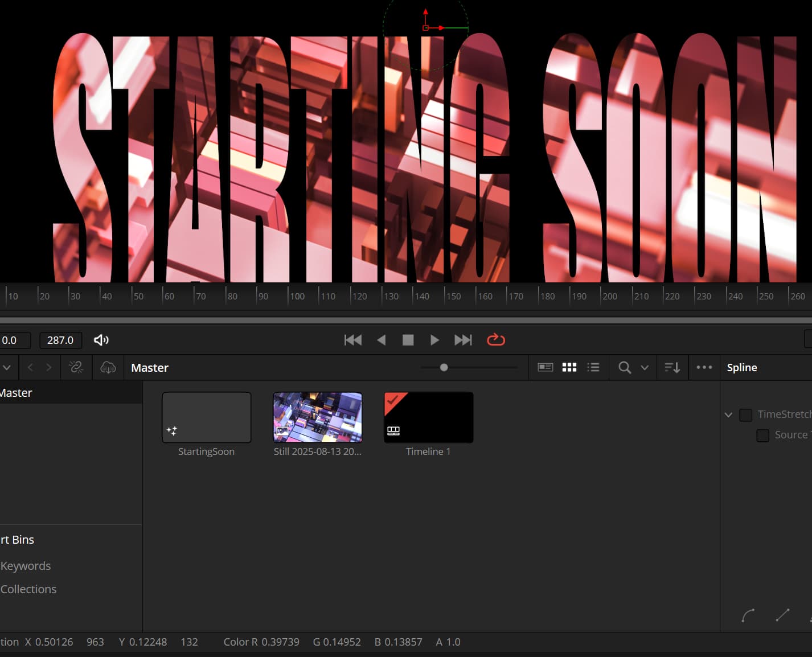The width and height of the screenshot is (812, 657).
Task: Toggle loop playback mode
Action: [x=496, y=340]
